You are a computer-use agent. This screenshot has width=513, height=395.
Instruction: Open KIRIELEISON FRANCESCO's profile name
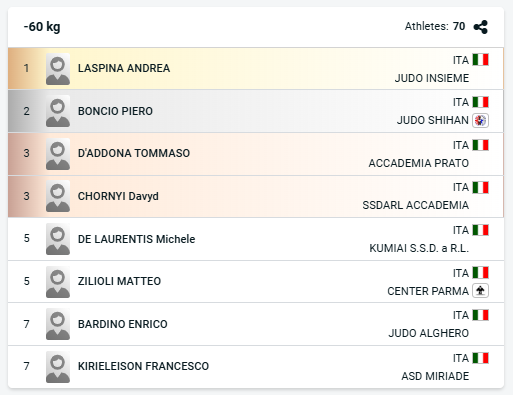click(143, 366)
